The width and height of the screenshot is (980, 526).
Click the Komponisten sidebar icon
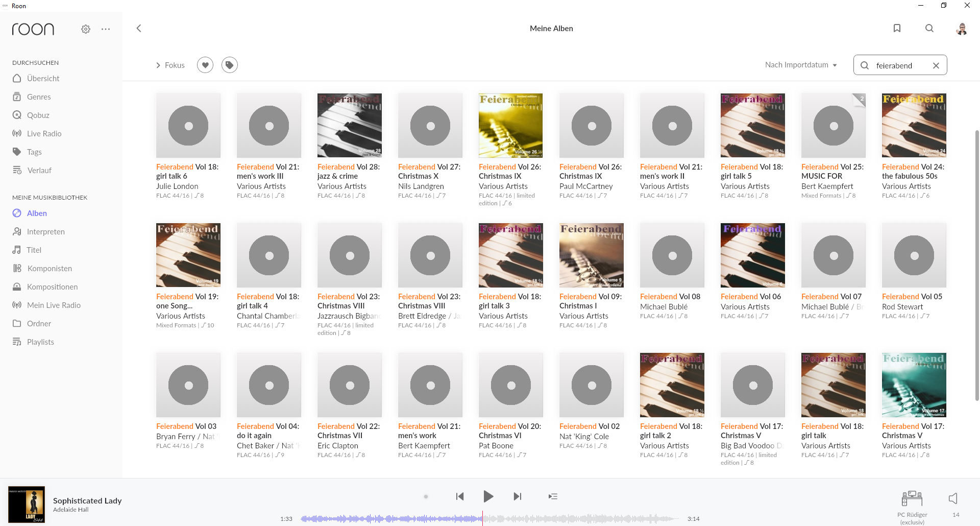17,268
